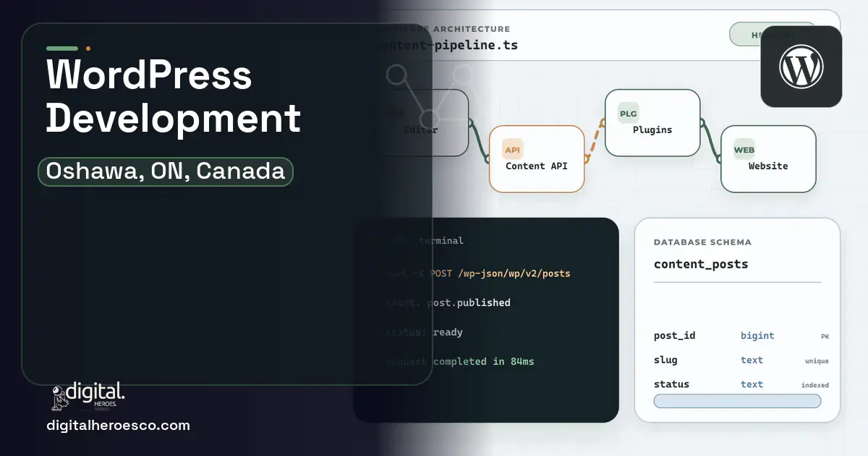This screenshot has width=868, height=456.
Task: Select the text type in status row
Action: [752, 384]
